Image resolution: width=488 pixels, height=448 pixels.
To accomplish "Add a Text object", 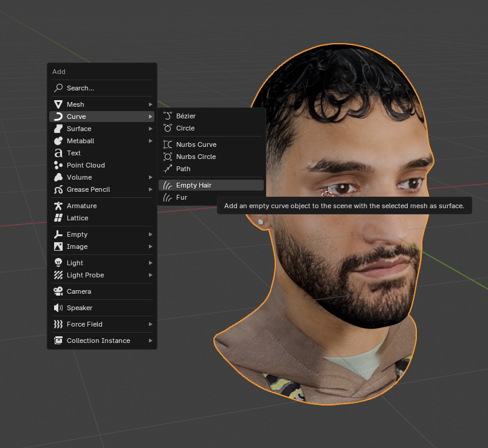I will tap(101, 153).
